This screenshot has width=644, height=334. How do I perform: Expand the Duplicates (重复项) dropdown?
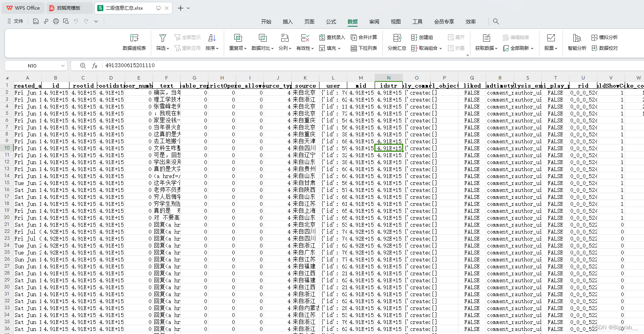pos(245,48)
